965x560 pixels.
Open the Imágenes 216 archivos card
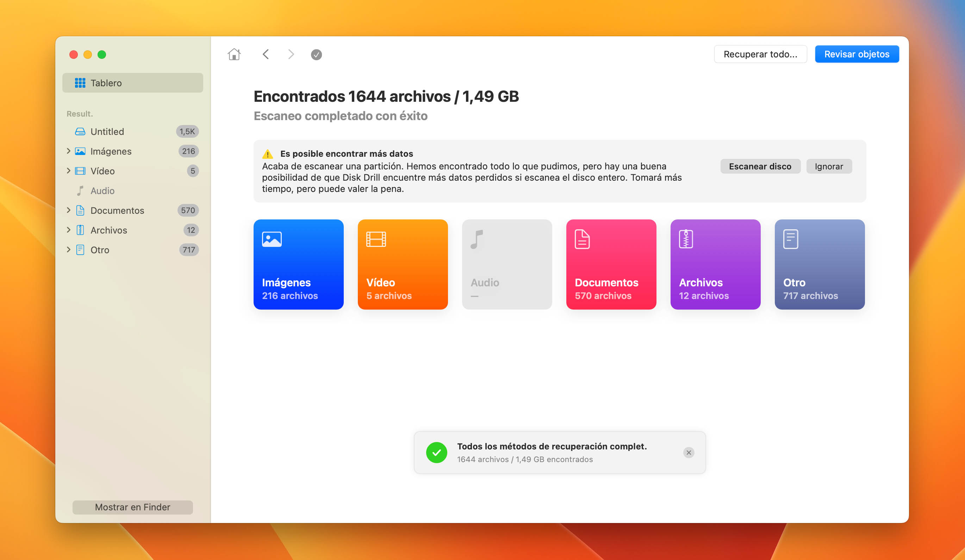pos(298,264)
